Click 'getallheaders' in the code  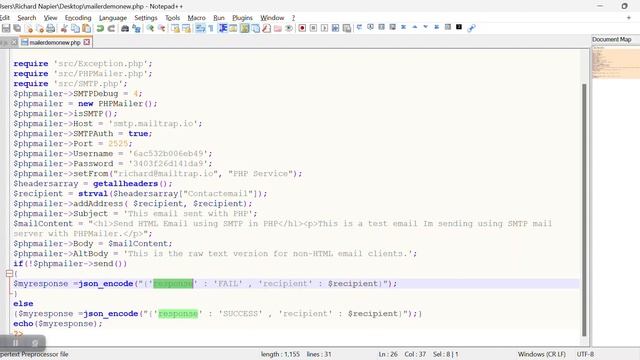click(x=125, y=184)
